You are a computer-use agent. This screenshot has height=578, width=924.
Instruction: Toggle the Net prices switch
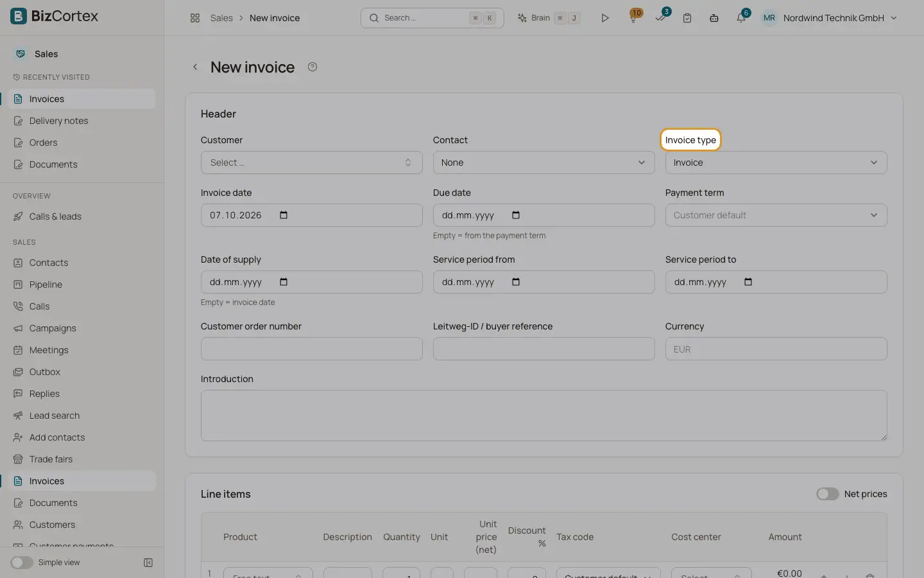coord(828,494)
